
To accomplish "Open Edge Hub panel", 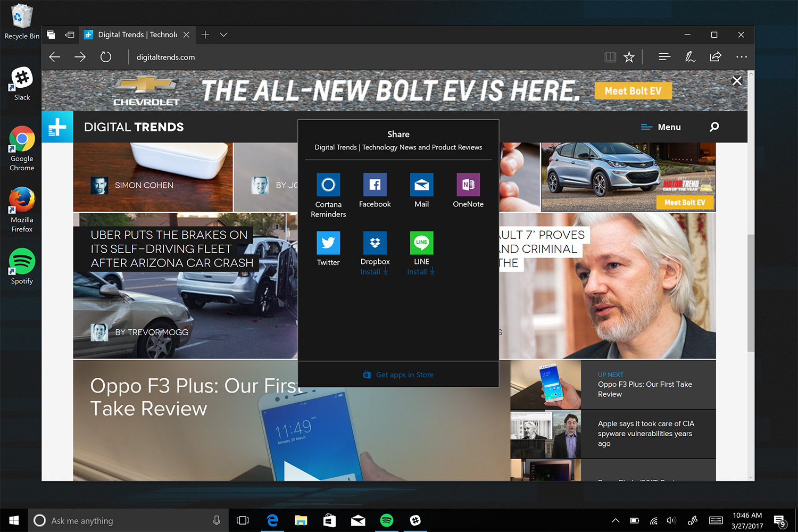I will coord(664,56).
